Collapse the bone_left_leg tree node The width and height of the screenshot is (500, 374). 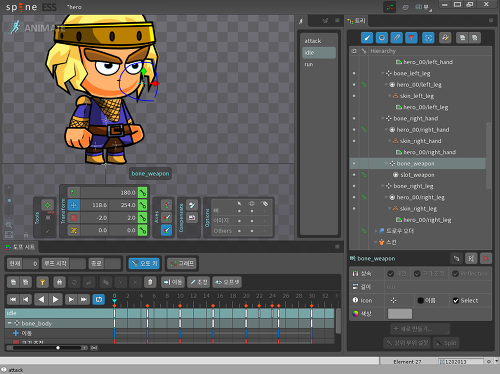(383, 73)
